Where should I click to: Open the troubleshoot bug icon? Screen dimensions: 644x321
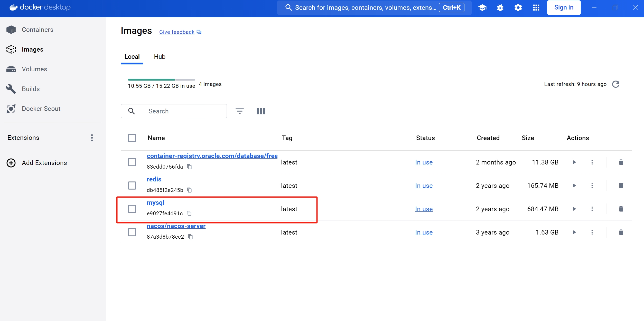click(x=500, y=7)
